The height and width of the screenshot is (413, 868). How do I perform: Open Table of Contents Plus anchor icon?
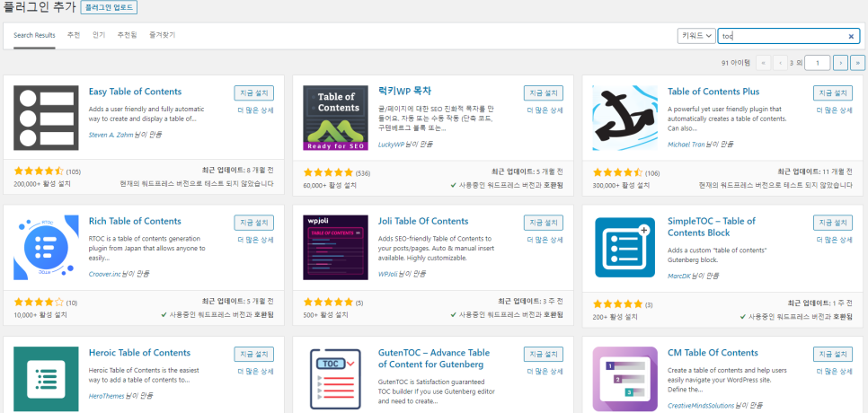(625, 118)
